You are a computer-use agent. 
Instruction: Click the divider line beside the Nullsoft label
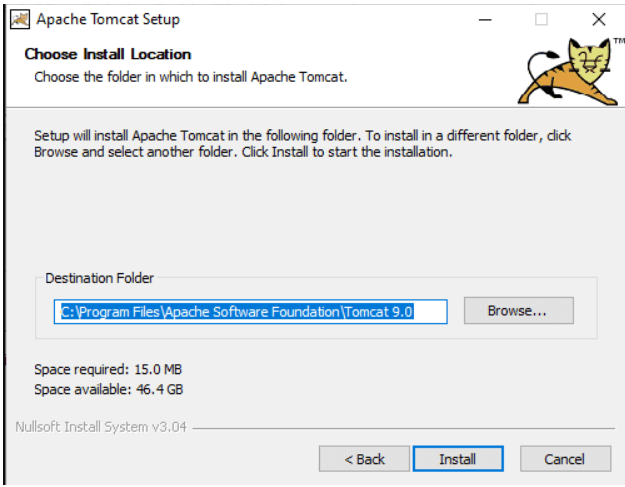[x=400, y=428]
